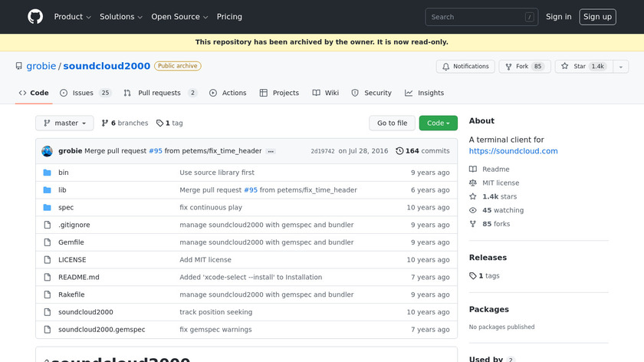Screen dimensions: 644x362
Task: Switch to the Issues tab
Action: [85, 93]
